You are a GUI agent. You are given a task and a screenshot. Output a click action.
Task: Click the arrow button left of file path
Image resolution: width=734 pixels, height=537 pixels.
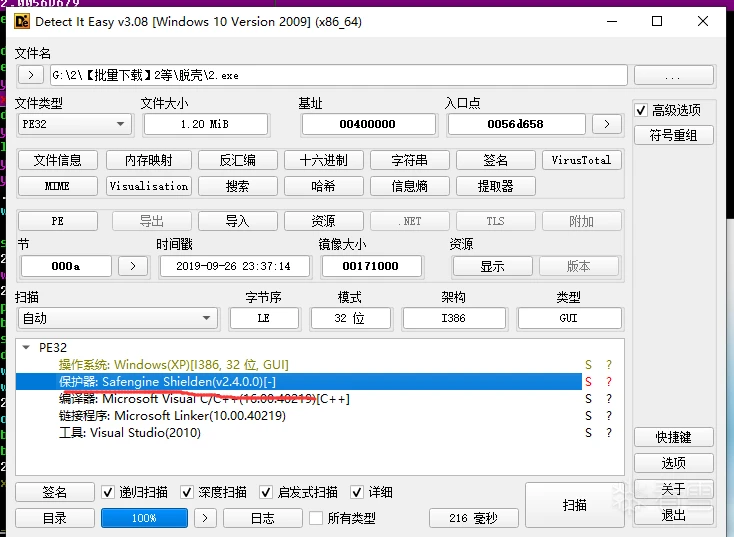[x=31, y=75]
